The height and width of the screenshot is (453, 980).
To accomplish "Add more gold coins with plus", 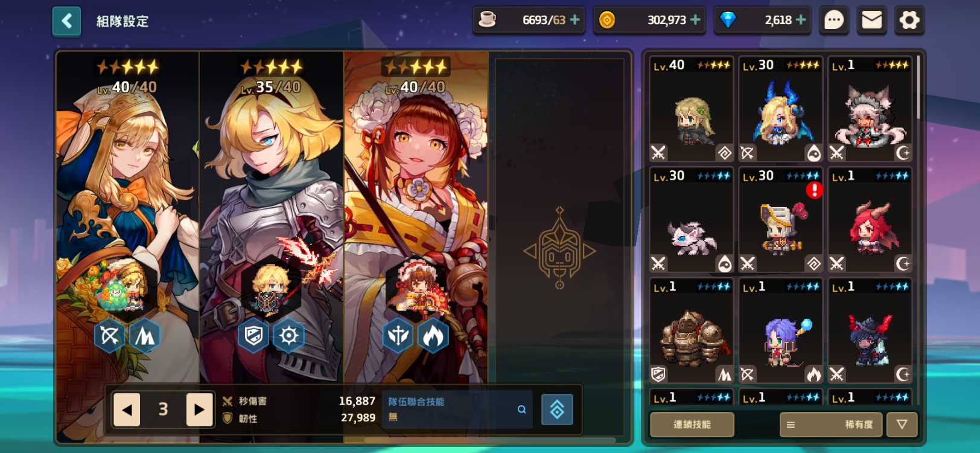I will tap(695, 20).
